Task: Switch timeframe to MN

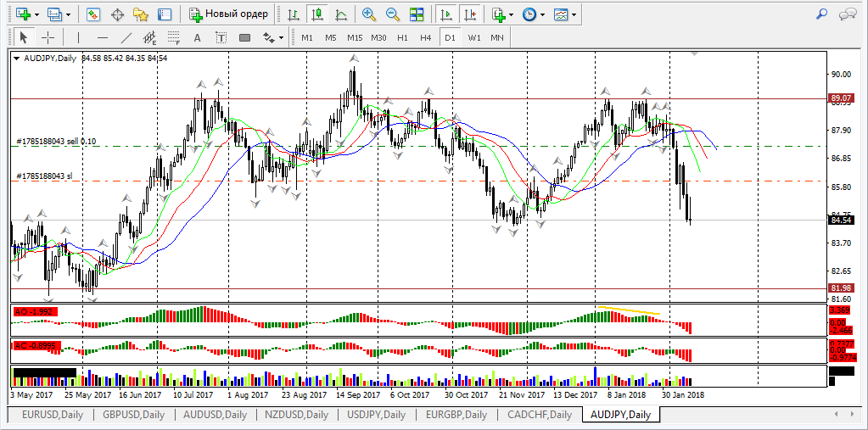Action: pos(497,37)
